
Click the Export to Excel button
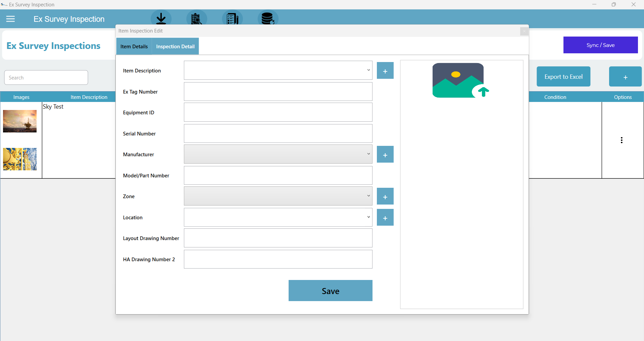click(x=563, y=77)
